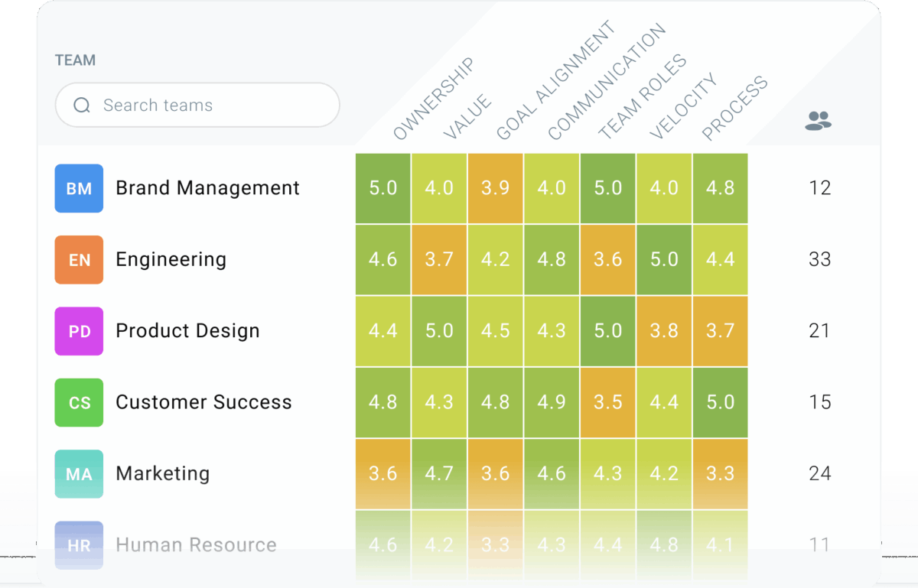Viewport: 918px width, 588px height.
Task: Click Engineering's member count of 33
Action: pyautogui.click(x=819, y=260)
